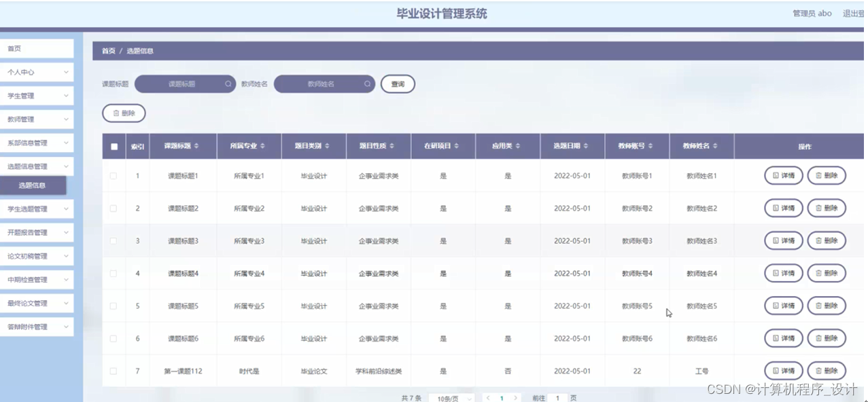Go to previous page arrow in pagination
The image size is (868, 402).
click(x=487, y=398)
